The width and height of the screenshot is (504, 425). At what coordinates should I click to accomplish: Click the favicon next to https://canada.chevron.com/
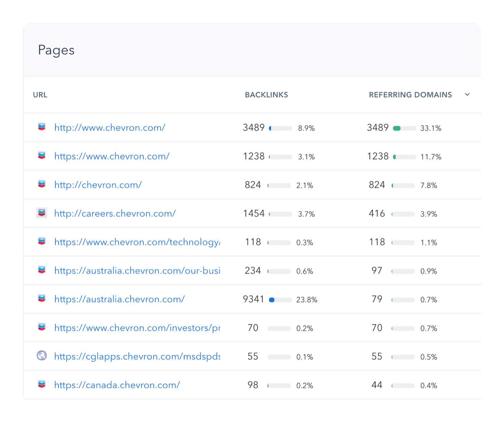click(x=42, y=384)
